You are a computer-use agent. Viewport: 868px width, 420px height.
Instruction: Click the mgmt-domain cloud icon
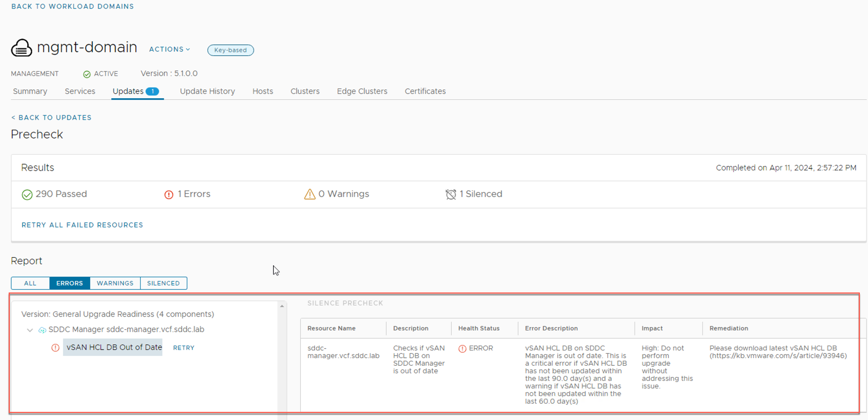pyautogui.click(x=22, y=48)
